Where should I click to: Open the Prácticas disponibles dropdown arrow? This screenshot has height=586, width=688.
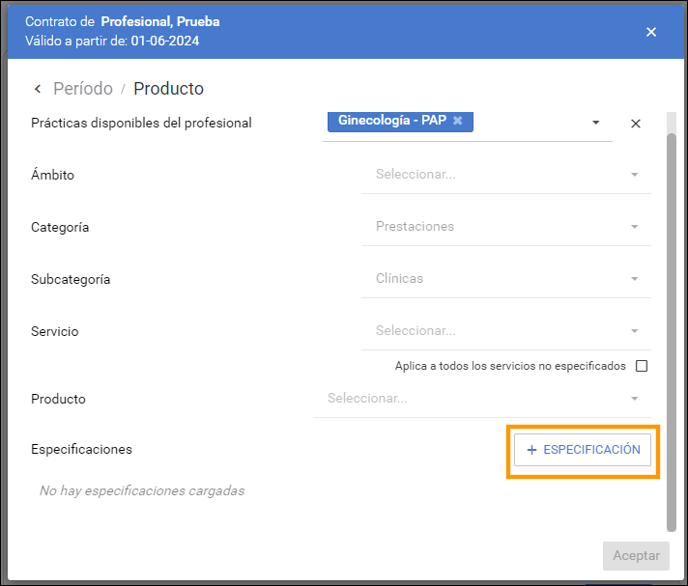coord(595,122)
